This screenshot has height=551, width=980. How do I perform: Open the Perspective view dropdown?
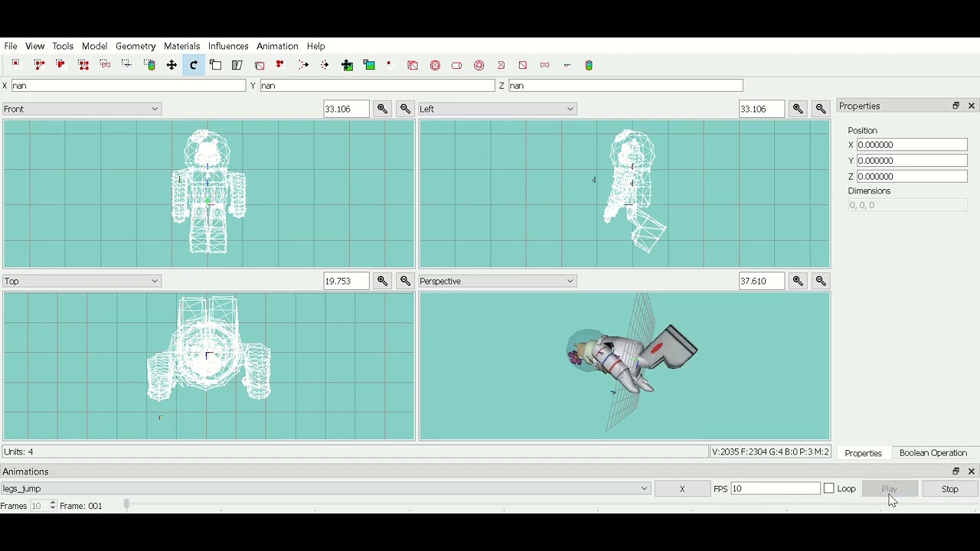[498, 281]
